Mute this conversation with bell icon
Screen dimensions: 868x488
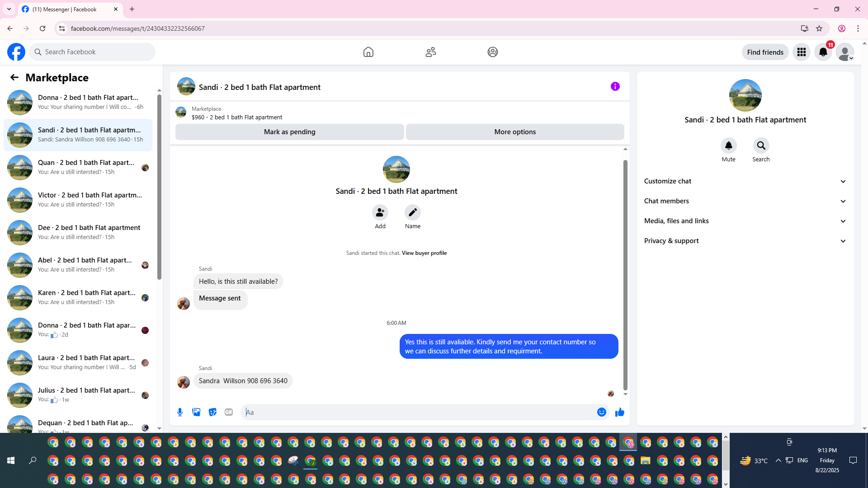pos(728,145)
